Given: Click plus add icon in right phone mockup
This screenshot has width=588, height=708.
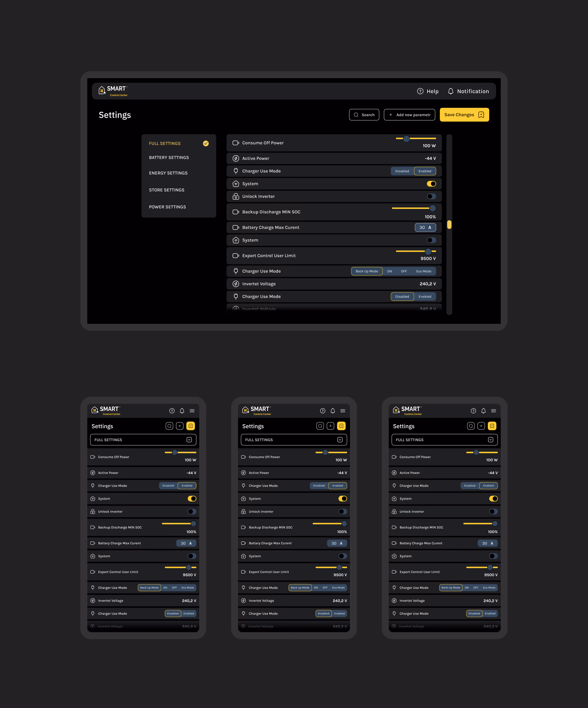Looking at the screenshot, I should coord(481,426).
